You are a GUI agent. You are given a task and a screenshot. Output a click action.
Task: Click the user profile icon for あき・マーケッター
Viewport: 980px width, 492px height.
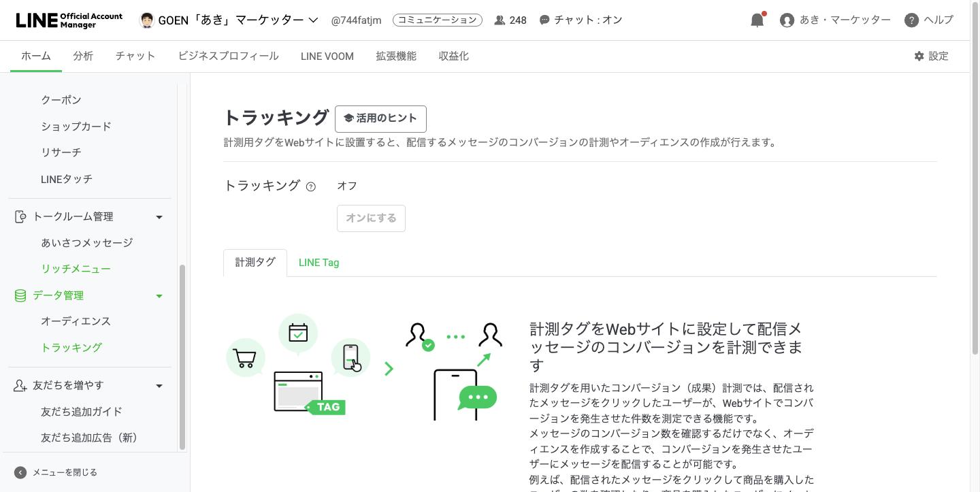[x=787, y=20]
